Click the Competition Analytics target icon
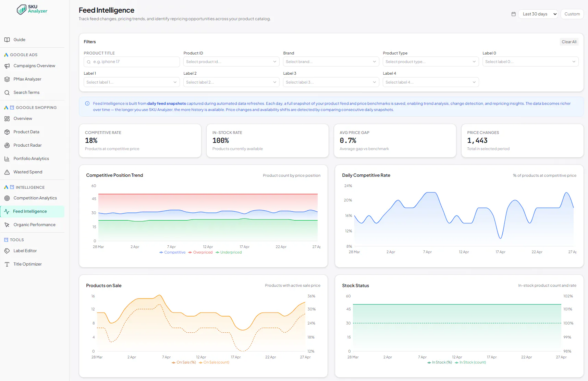The width and height of the screenshot is (588, 381). 7,198
